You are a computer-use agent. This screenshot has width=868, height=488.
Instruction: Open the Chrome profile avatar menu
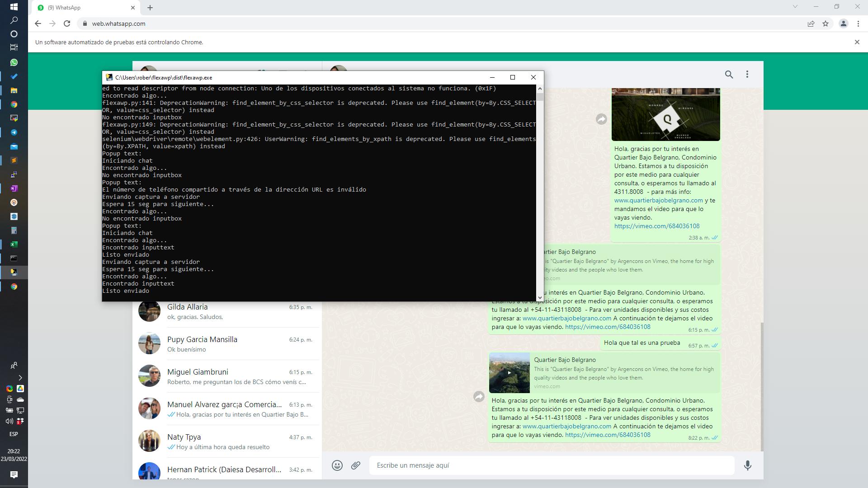843,23
